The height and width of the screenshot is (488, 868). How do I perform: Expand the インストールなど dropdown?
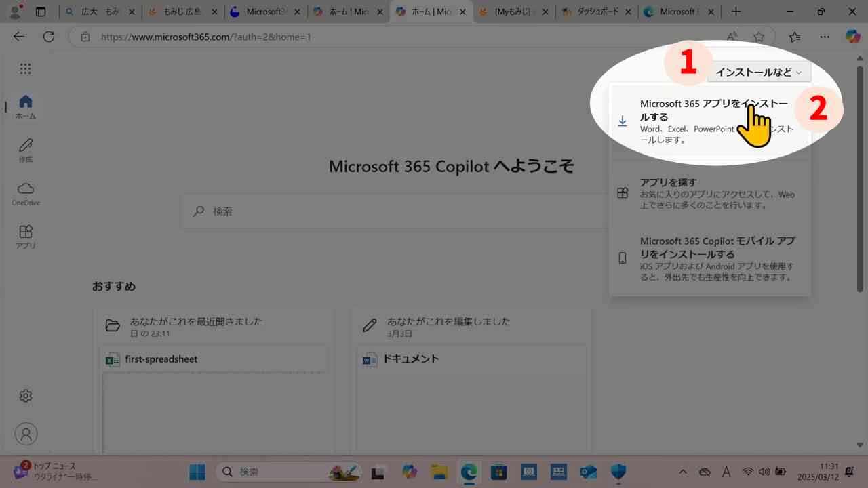(x=759, y=72)
